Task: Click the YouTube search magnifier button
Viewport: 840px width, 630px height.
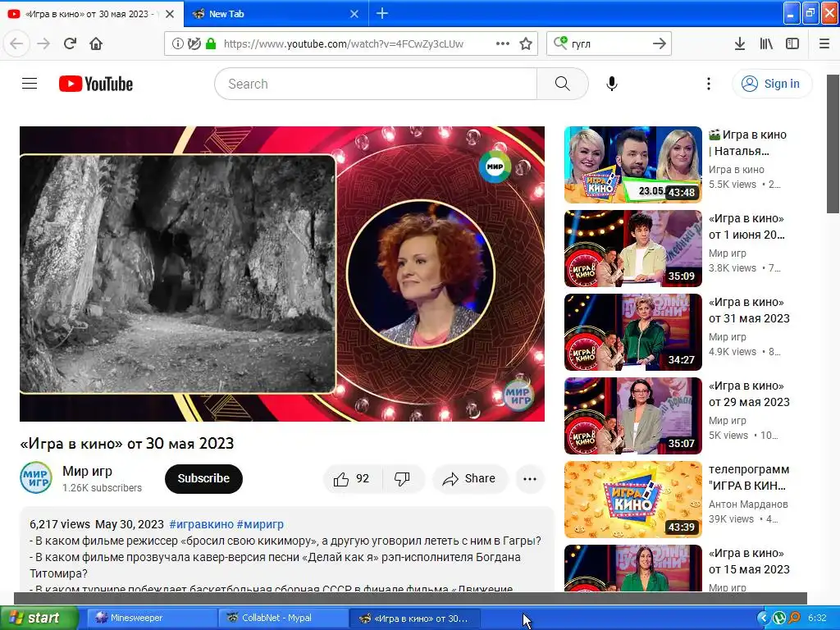Action: coord(563,84)
